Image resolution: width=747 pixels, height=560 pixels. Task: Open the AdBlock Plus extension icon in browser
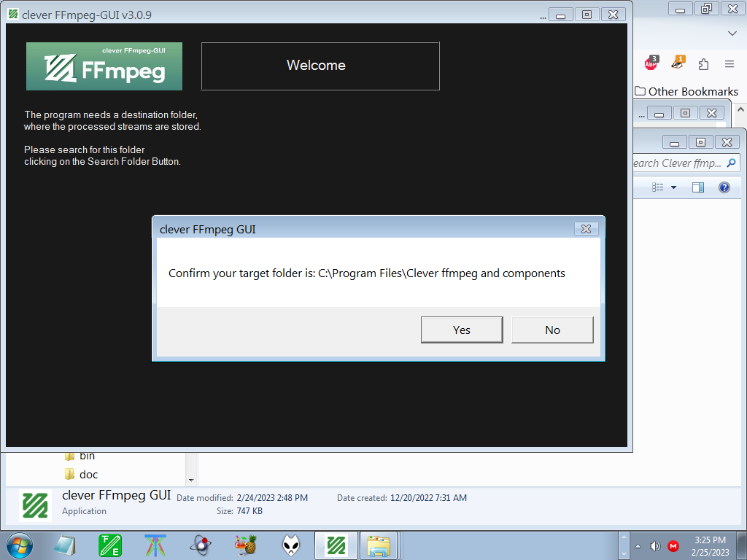click(x=651, y=63)
